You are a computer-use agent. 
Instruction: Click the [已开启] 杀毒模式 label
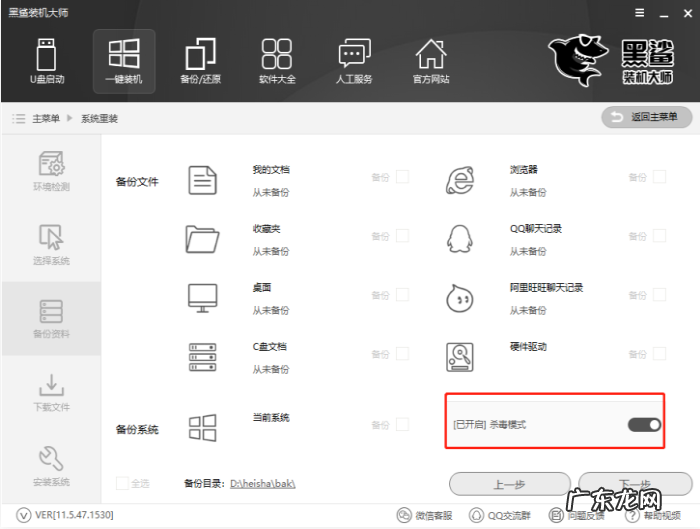(490, 425)
